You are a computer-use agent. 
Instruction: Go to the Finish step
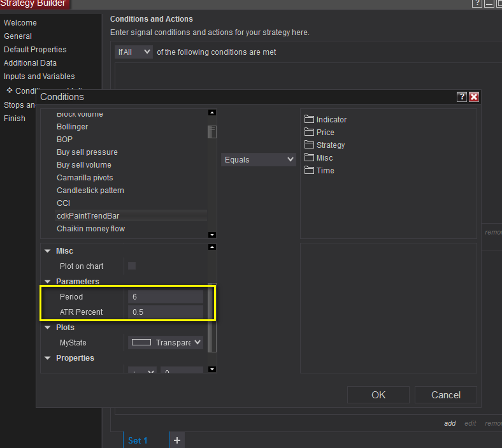[x=15, y=119]
